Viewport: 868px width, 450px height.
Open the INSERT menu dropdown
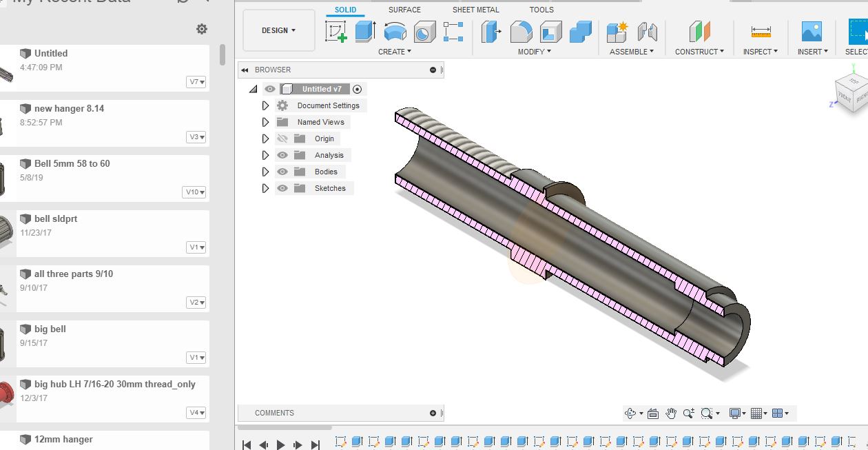point(813,52)
